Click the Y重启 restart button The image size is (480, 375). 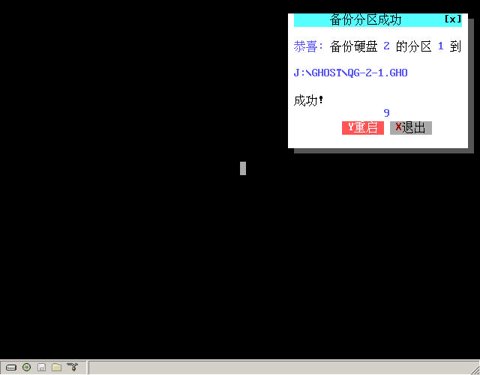(x=363, y=128)
